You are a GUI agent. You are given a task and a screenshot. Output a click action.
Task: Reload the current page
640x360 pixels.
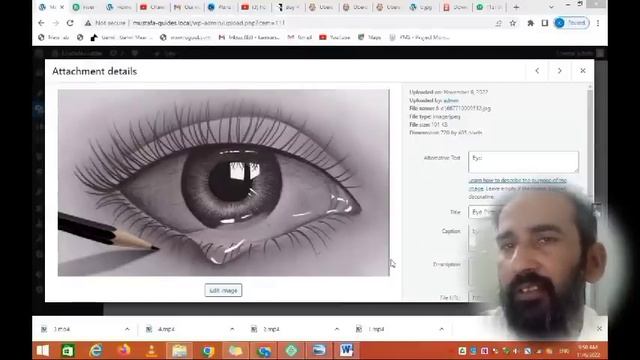tap(70, 23)
